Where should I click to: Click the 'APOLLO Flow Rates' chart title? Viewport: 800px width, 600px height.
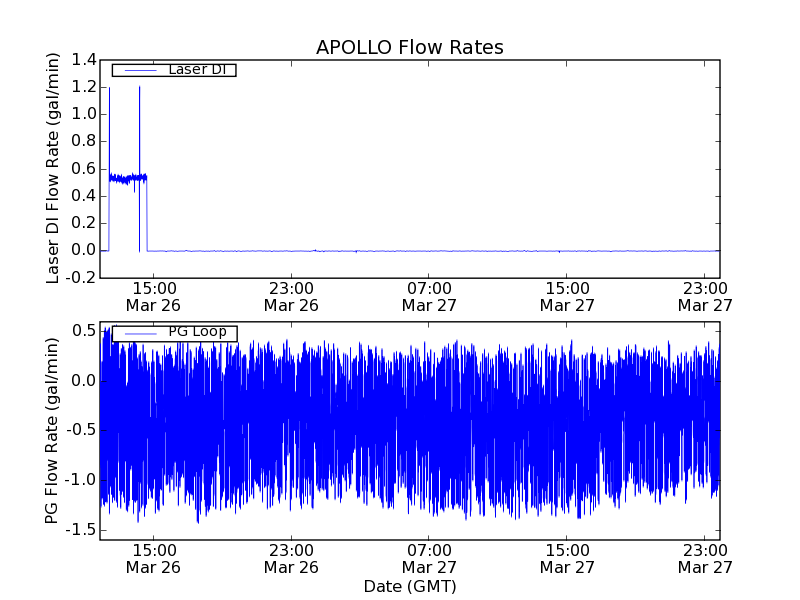pyautogui.click(x=410, y=47)
